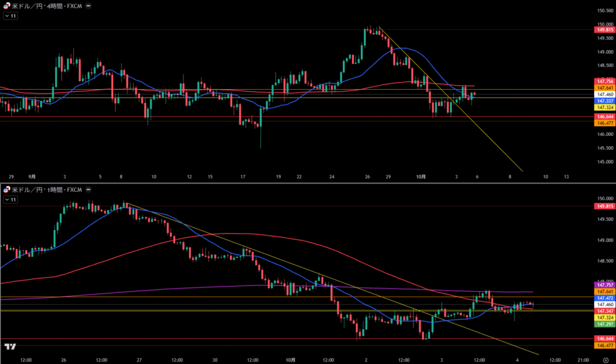Click the TradingView logo at bottom left
Screen dimensions: 616x364
10,347
